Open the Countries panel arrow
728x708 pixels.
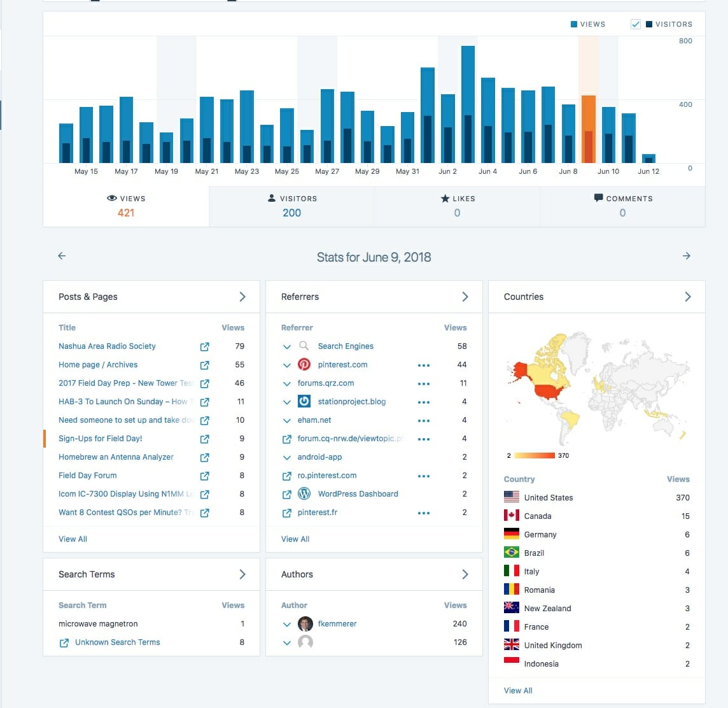coord(687,297)
